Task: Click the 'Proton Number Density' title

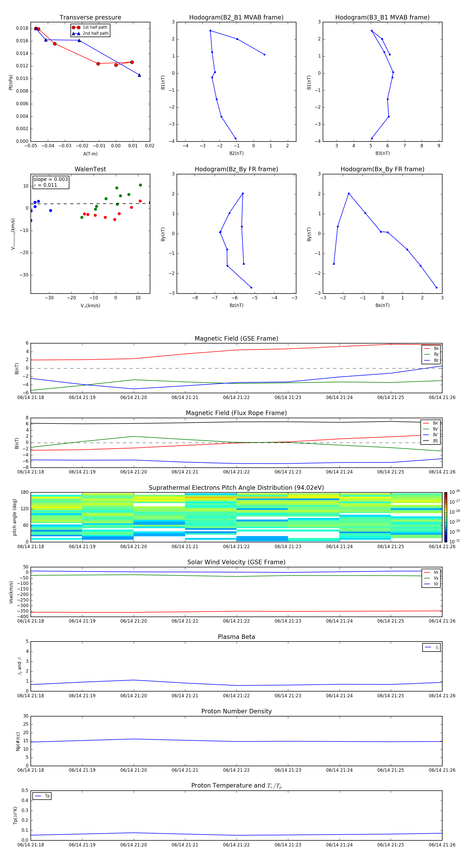Action: pyautogui.click(x=236, y=711)
